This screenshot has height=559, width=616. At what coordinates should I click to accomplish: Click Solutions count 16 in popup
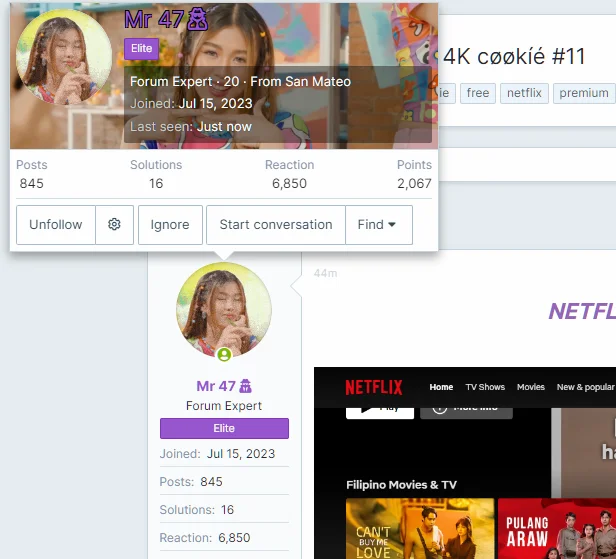156,183
